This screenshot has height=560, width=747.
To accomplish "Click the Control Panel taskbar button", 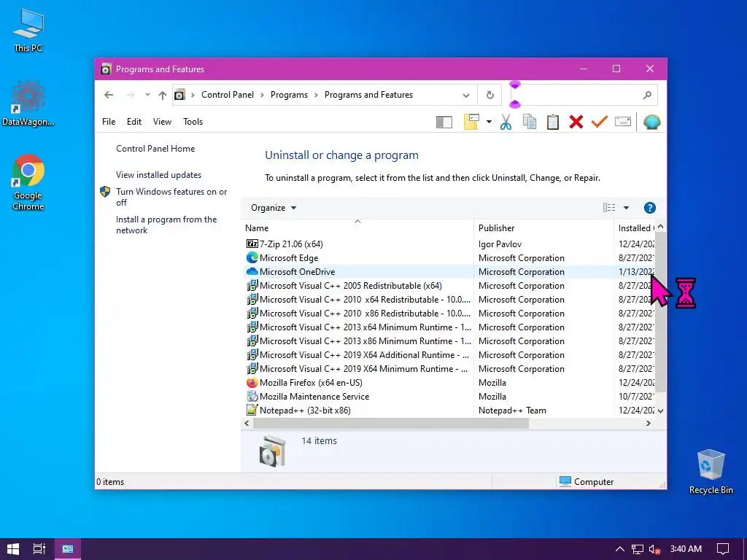I will tap(68, 548).
